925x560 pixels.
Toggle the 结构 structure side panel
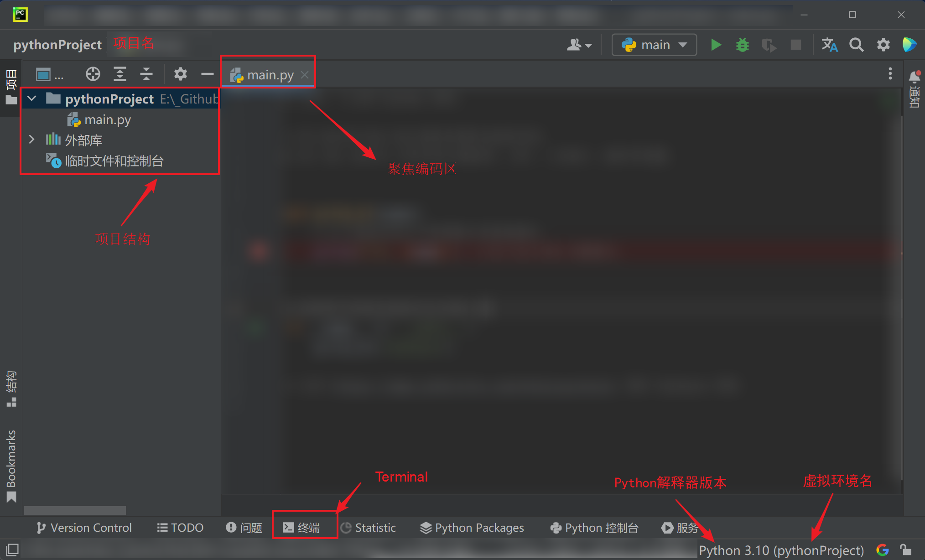coord(11,389)
